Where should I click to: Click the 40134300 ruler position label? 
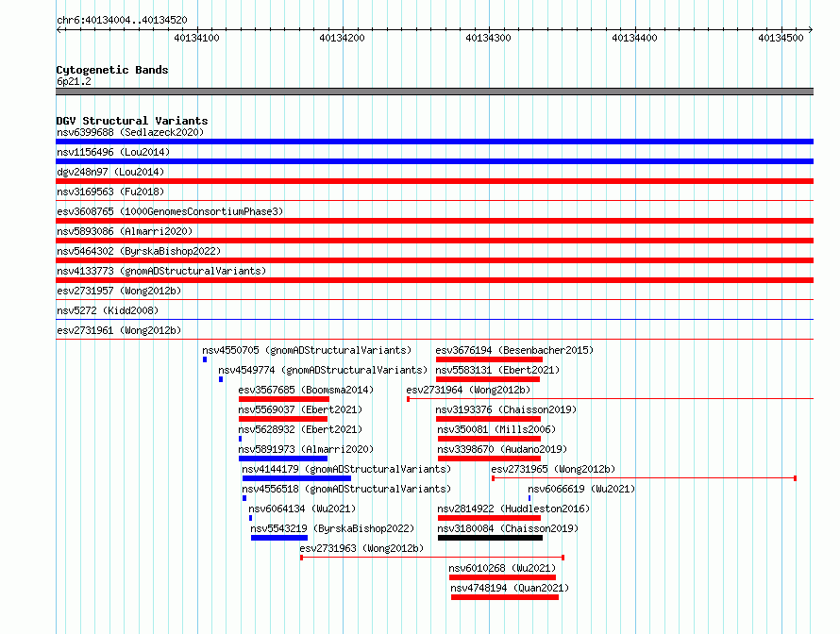point(488,38)
